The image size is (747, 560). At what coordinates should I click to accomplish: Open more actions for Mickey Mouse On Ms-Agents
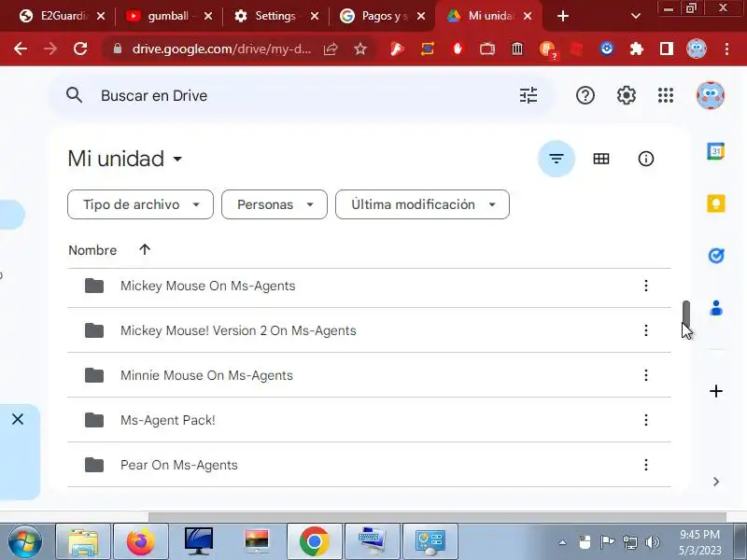click(645, 286)
